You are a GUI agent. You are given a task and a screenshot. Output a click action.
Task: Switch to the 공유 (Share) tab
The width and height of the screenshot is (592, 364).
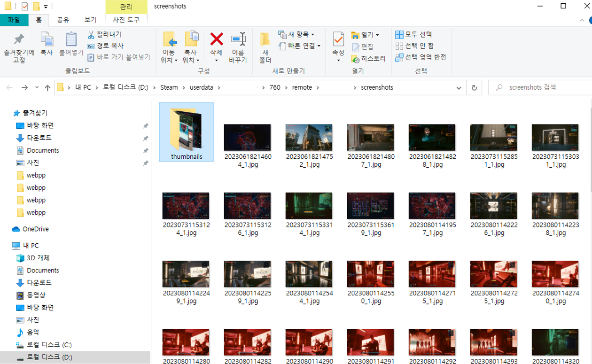[63, 20]
